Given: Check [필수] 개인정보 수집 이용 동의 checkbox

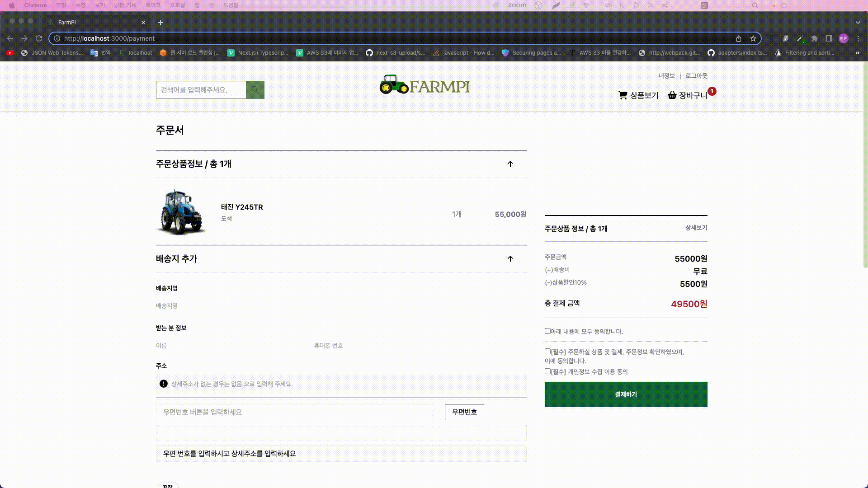Looking at the screenshot, I should [547, 371].
